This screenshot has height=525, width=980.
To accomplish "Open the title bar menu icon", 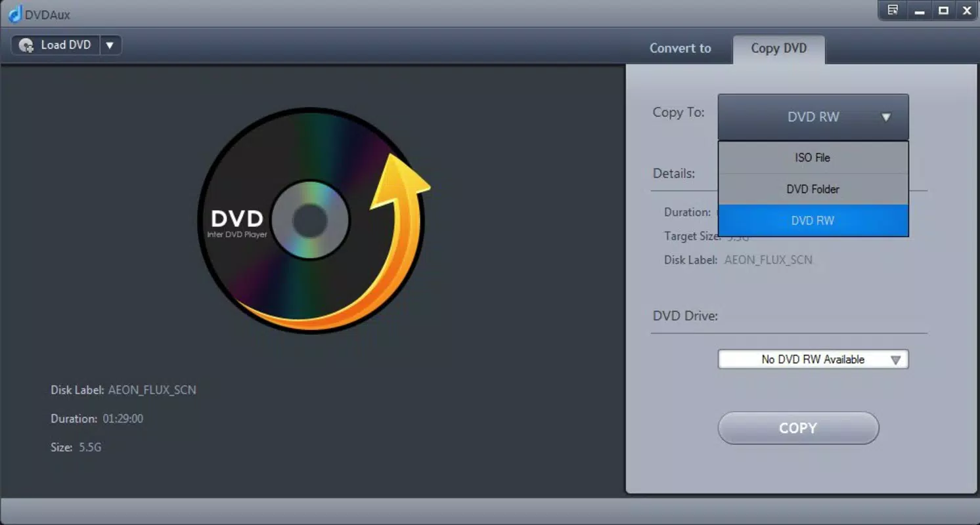I will tap(893, 10).
